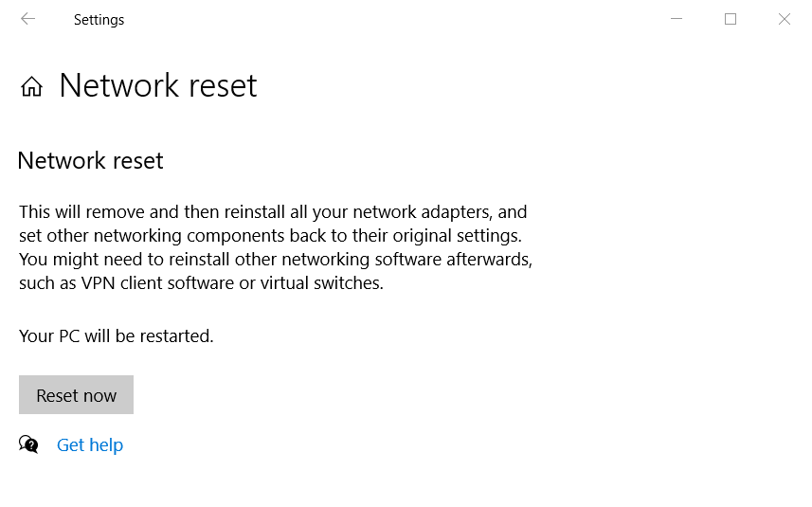
Task: Go back using the title bar arrow
Action: pos(27,19)
